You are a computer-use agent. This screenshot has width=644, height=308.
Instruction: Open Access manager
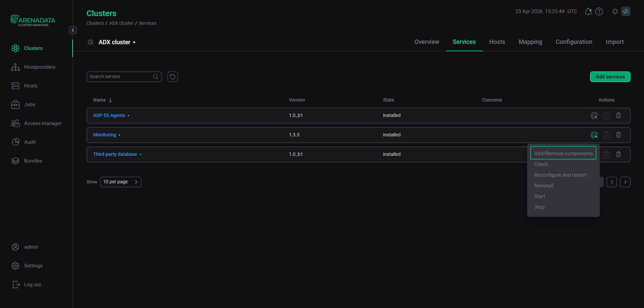pyautogui.click(x=36, y=123)
